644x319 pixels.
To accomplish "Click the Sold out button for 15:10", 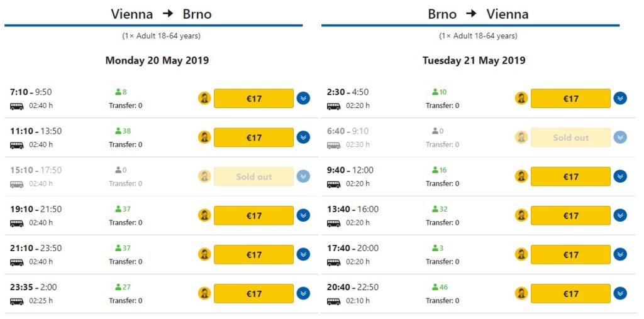I will [253, 176].
